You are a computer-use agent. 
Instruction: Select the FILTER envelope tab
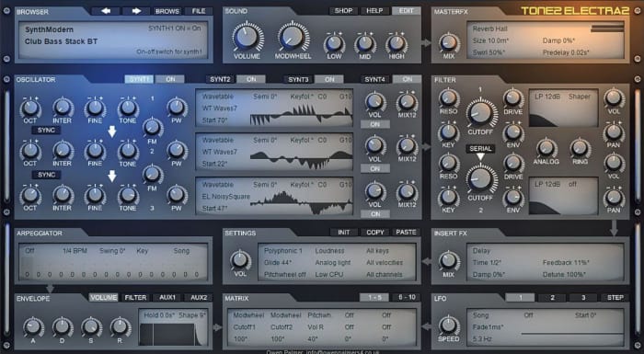[x=135, y=297]
